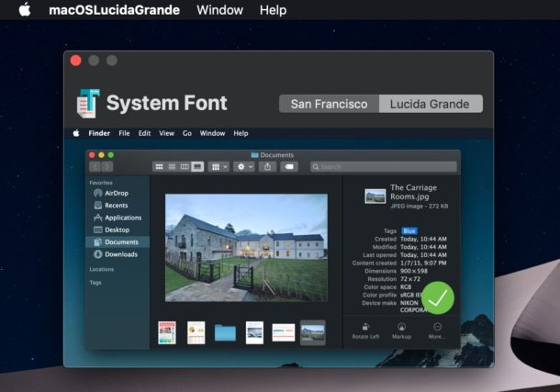Select Recents in the Finder sidebar
The height and width of the screenshot is (392, 560).
click(x=118, y=206)
